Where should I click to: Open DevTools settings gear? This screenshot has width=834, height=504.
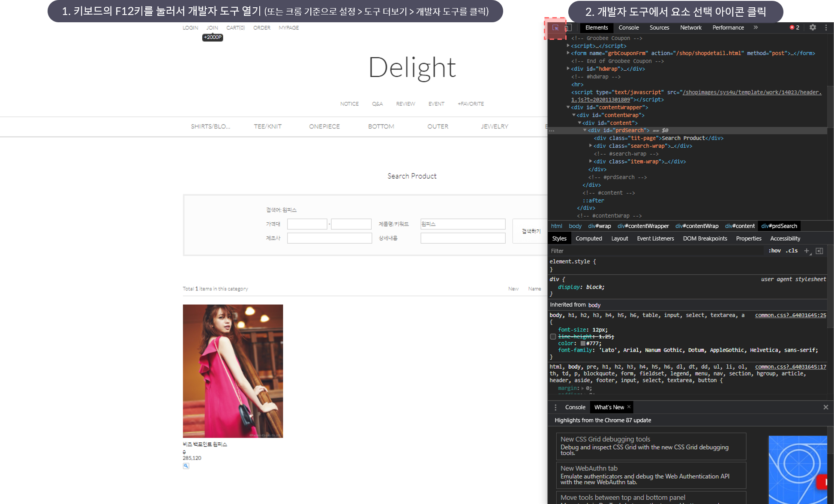813,27
